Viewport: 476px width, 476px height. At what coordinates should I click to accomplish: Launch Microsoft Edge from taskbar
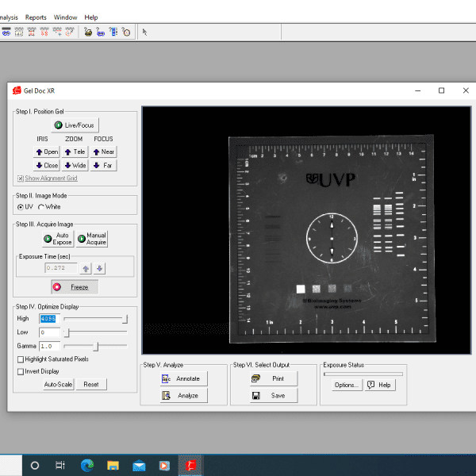pyautogui.click(x=87, y=466)
